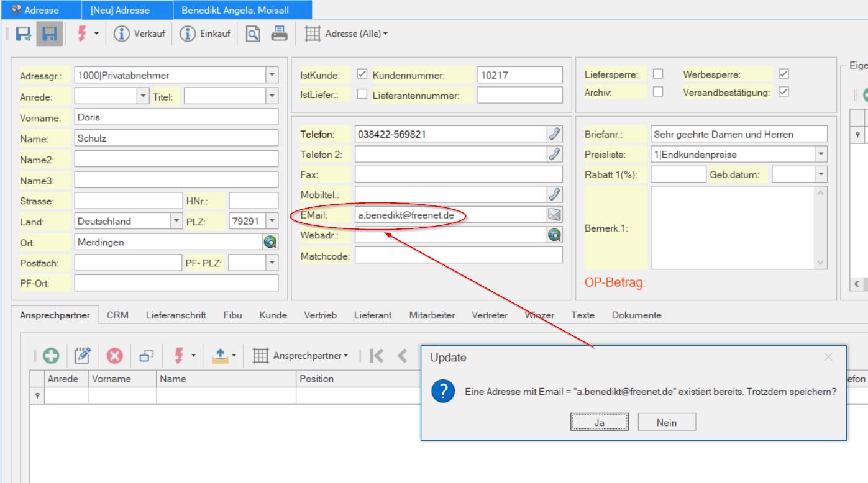This screenshot has width=868, height=483.
Task: Open the Titel dropdown
Action: point(272,96)
